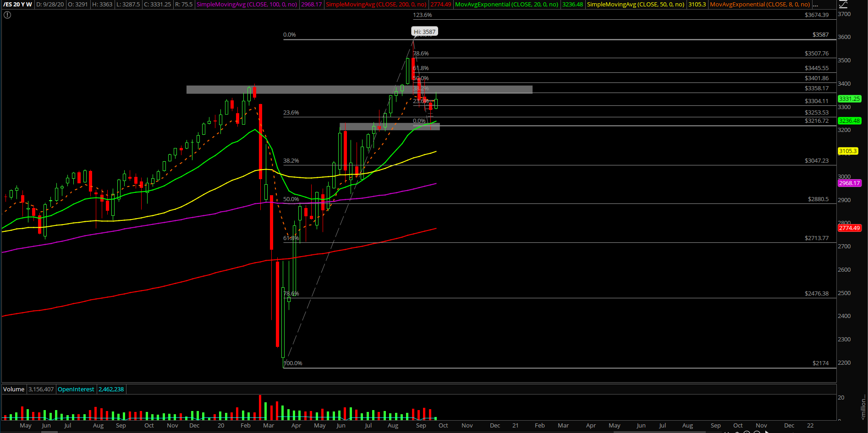This screenshot has height=433, width=868.
Task: Open the ellipsis overflow of study labels
Action: (x=815, y=5)
